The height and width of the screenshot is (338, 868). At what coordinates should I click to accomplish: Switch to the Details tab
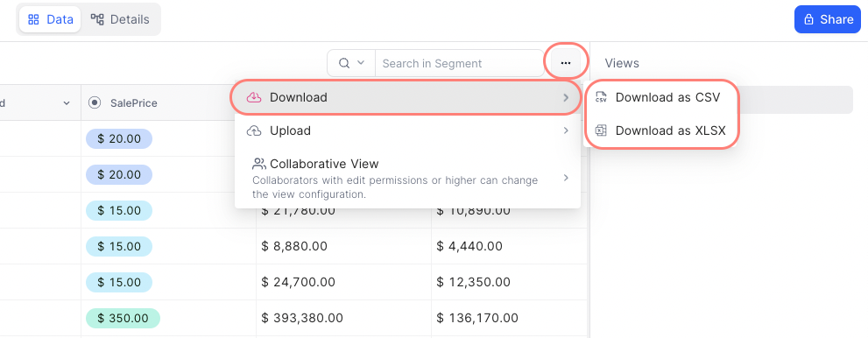120,20
